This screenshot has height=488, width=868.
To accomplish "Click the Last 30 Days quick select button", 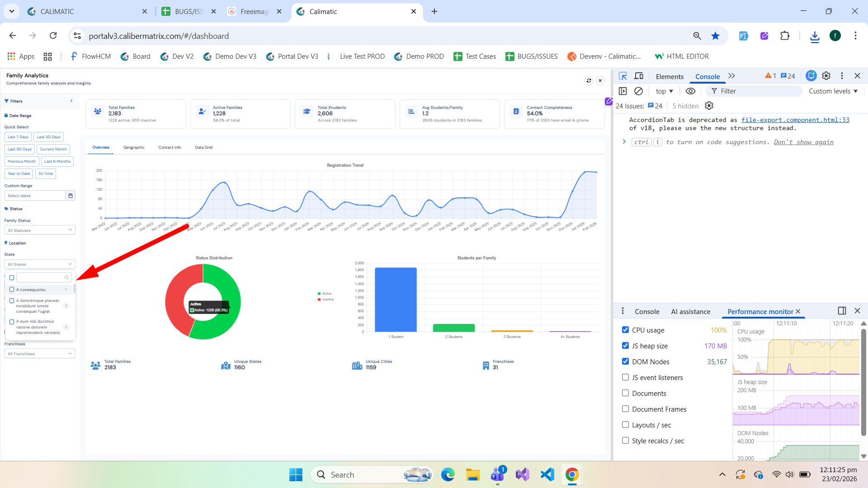I will pos(48,137).
